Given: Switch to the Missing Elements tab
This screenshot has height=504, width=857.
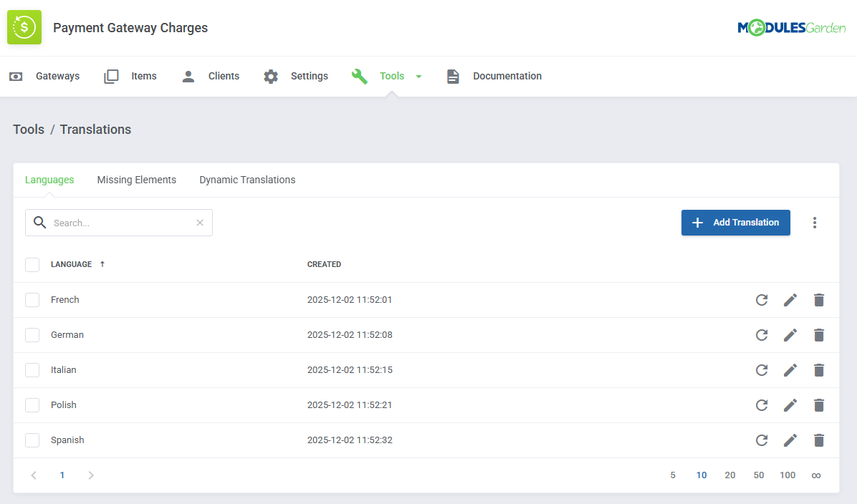Looking at the screenshot, I should click(137, 180).
